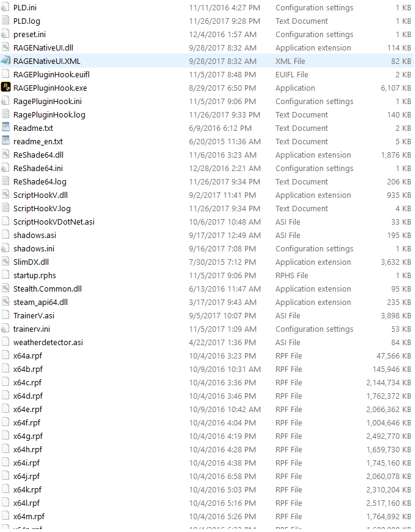Click the shadows.asi file icon
This screenshot has height=532, width=415.
pos(5,235)
